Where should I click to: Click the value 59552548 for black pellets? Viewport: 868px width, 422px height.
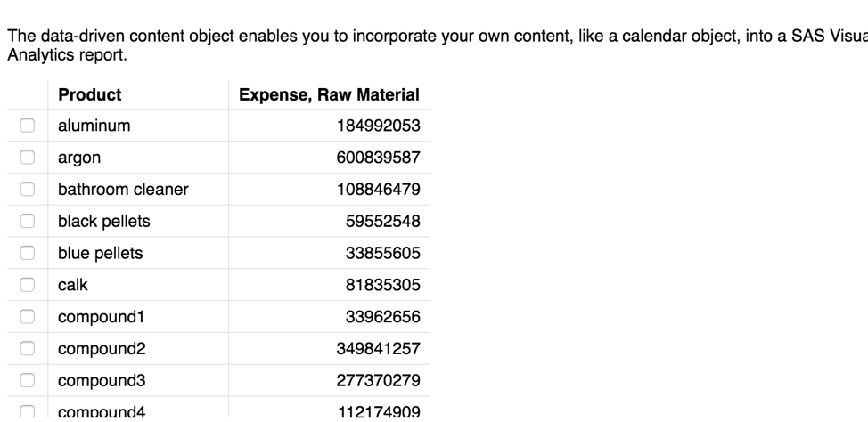click(x=383, y=222)
